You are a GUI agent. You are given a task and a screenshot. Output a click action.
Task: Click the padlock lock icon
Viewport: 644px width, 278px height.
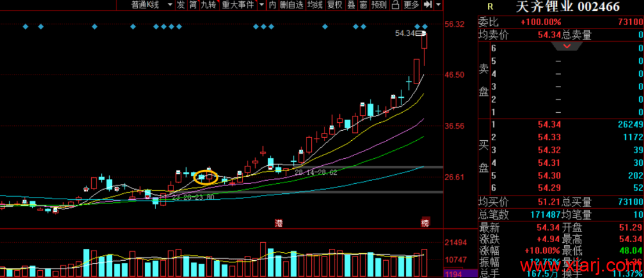[395, 5]
